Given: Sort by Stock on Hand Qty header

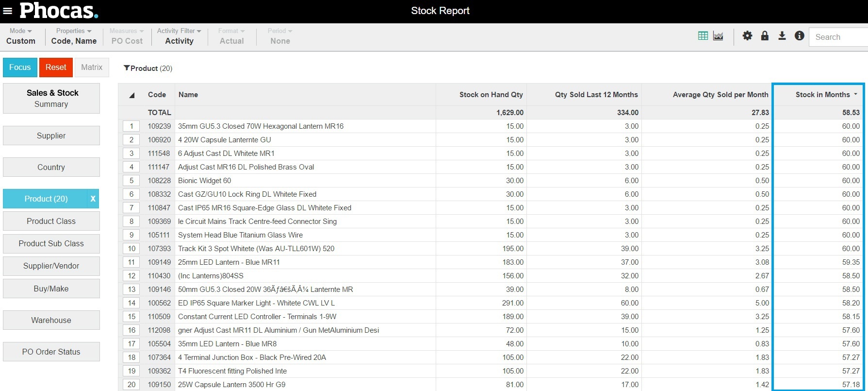Looking at the screenshot, I should click(x=491, y=95).
